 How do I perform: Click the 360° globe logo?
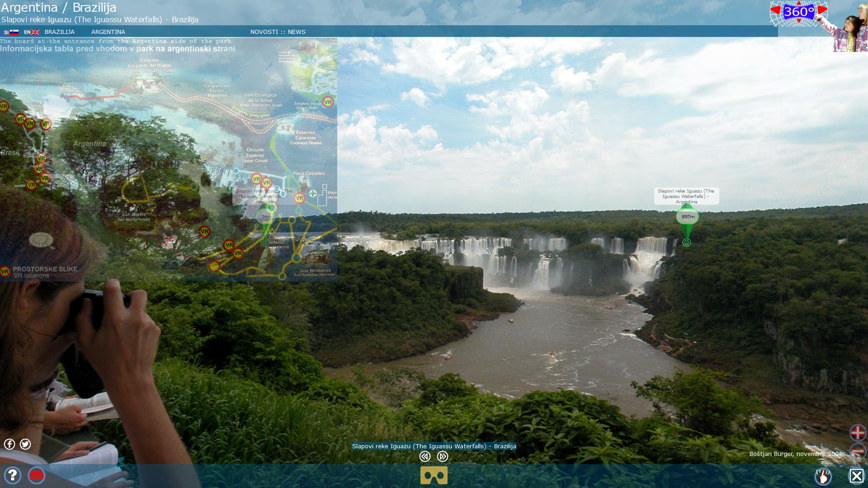coord(798,12)
